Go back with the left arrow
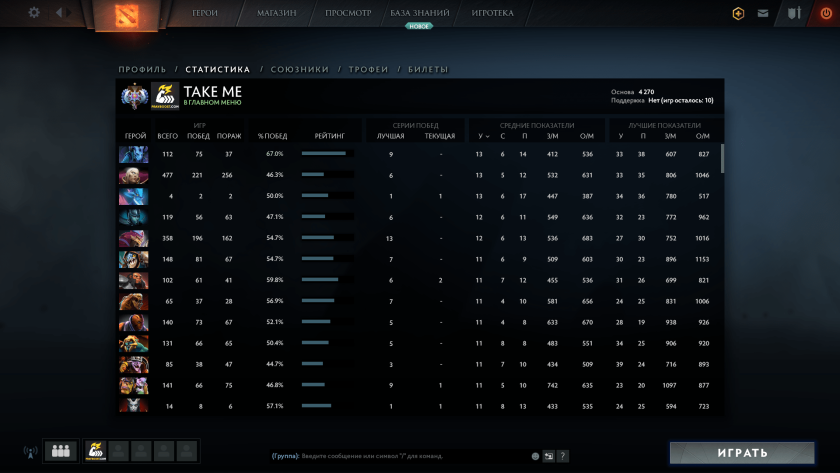 coord(59,12)
